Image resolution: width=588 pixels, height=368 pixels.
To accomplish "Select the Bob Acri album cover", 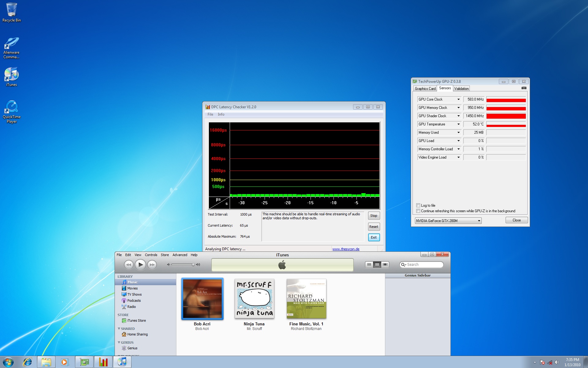I will 202,299.
